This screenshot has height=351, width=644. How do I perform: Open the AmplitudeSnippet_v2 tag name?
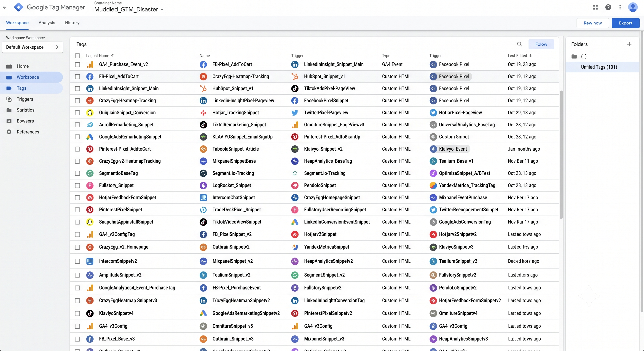120,275
